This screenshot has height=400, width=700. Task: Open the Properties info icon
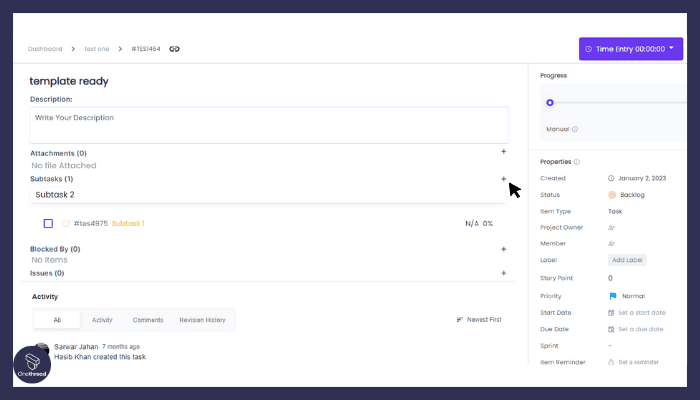577,162
